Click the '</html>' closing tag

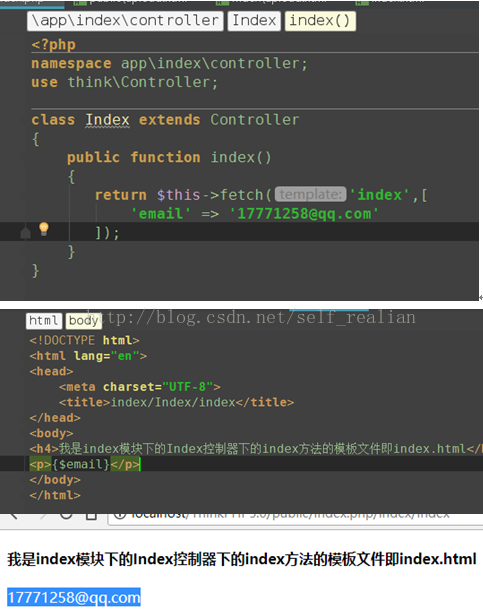pyautogui.click(x=55, y=495)
